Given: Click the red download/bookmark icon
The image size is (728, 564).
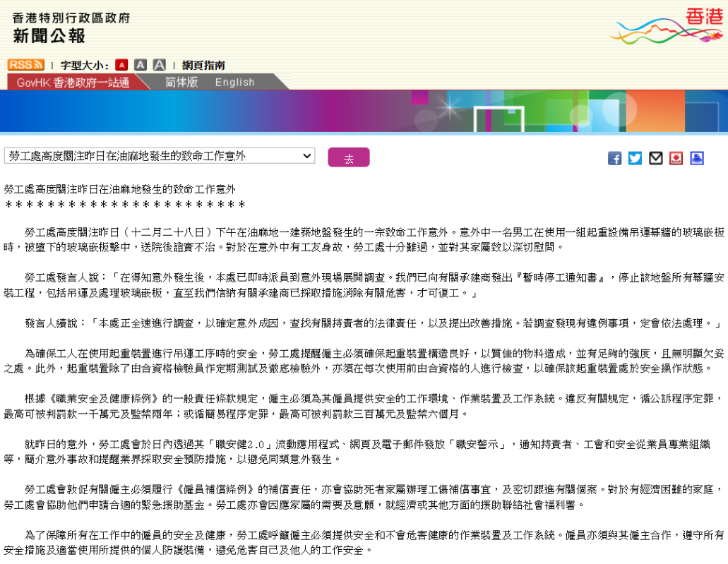Looking at the screenshot, I should point(676,158).
